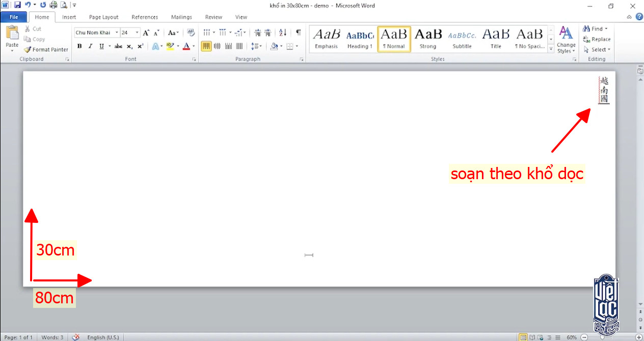Toggle italic formatting
Viewport: 644px width, 341px height.
[x=90, y=46]
